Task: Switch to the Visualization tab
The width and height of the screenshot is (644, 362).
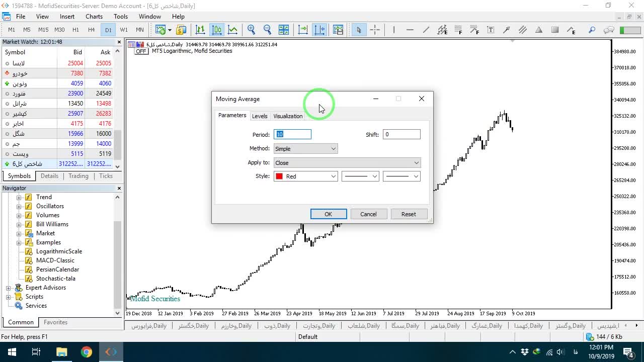Action: [288, 116]
